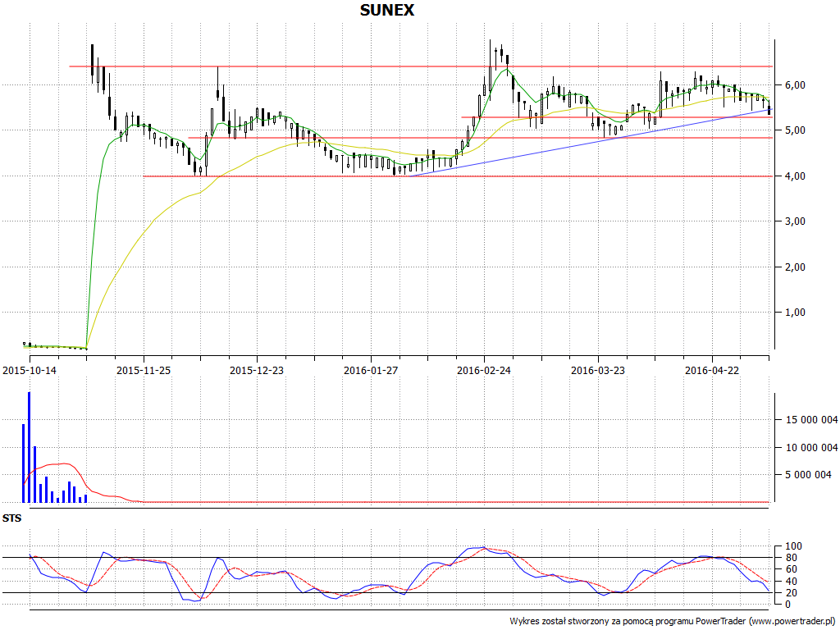Click the 80 level on the STS axis
The image size is (840, 630).
[x=793, y=558]
